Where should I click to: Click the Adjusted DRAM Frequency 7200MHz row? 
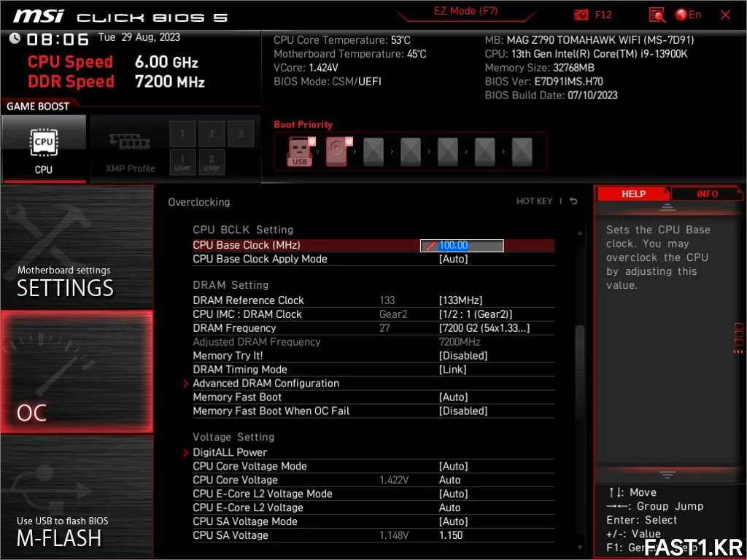373,342
